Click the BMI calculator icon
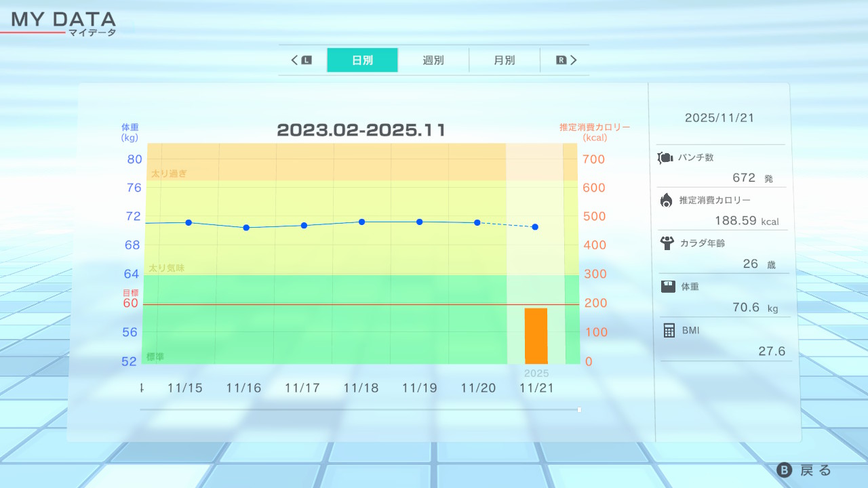 (669, 330)
